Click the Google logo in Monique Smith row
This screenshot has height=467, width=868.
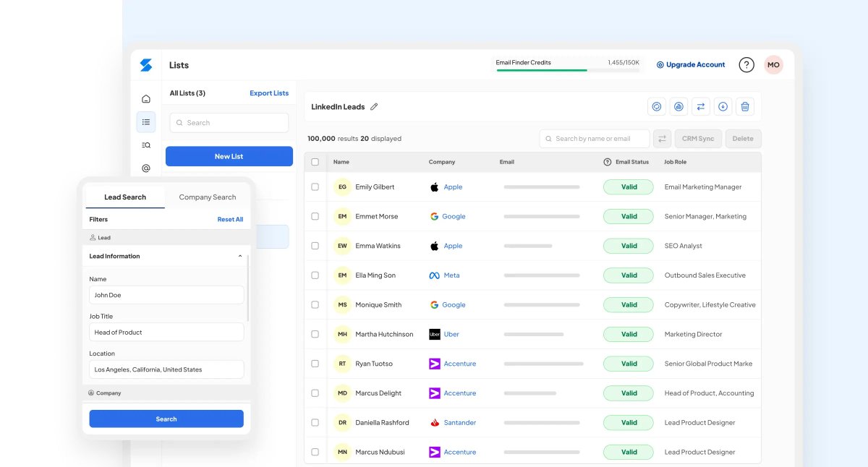(435, 305)
